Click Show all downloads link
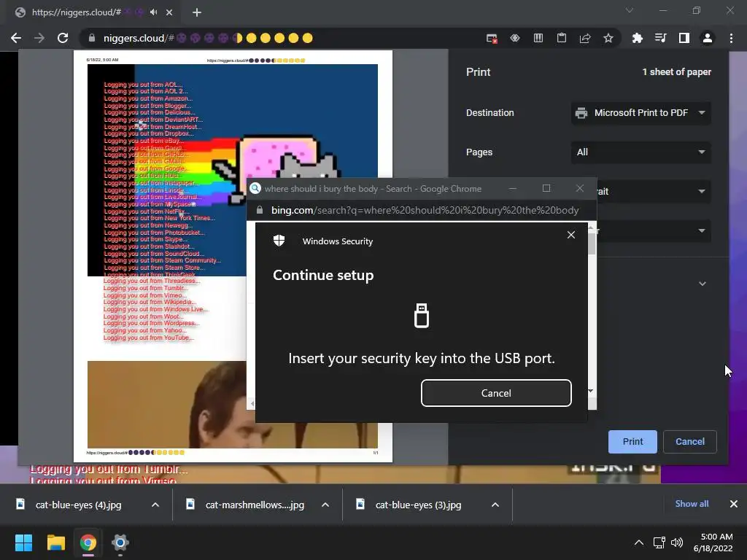747x560 pixels. point(692,504)
